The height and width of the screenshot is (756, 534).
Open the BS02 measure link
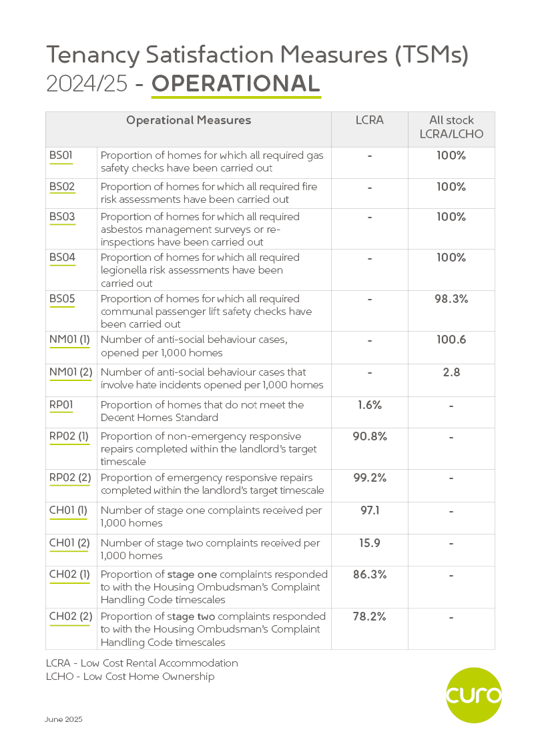coord(62,186)
